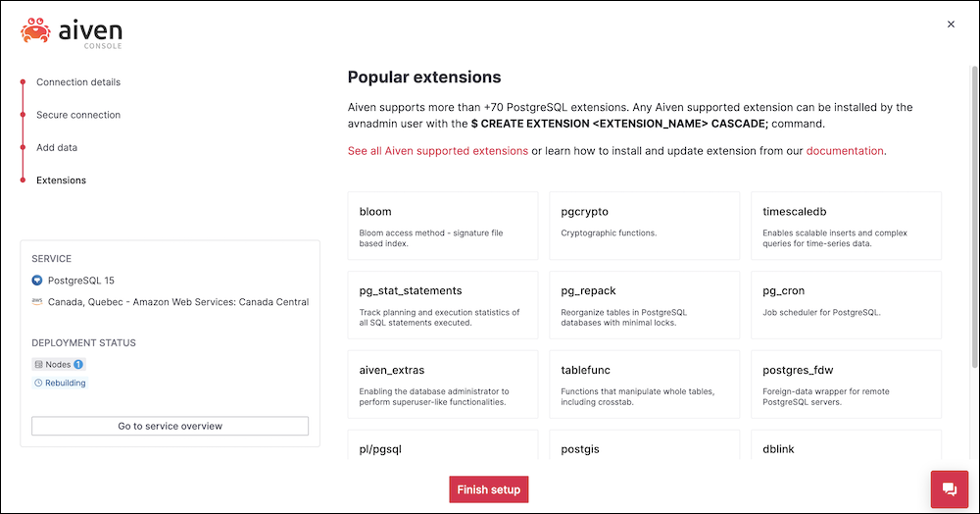This screenshot has height=514, width=980.
Task: Open the chat support bubble icon
Action: pyautogui.click(x=950, y=489)
